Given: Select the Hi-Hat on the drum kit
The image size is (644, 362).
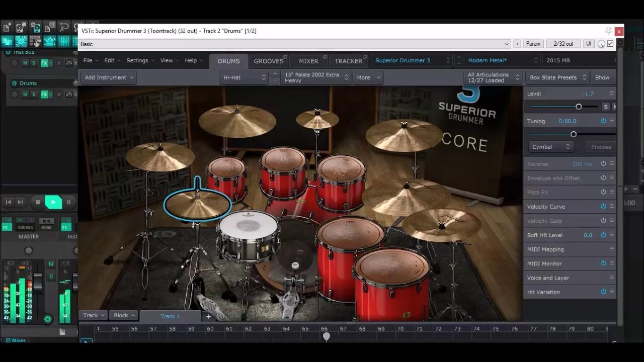Looking at the screenshot, I should click(x=197, y=203).
